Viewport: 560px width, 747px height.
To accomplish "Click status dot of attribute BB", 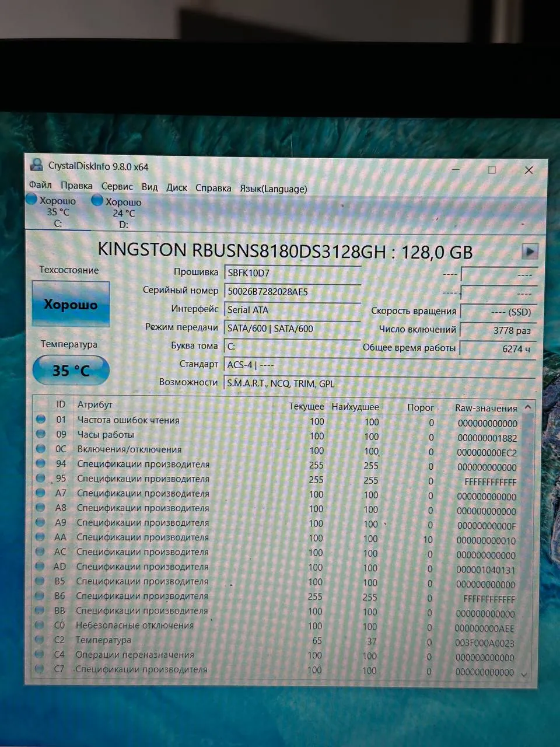I will [39, 610].
